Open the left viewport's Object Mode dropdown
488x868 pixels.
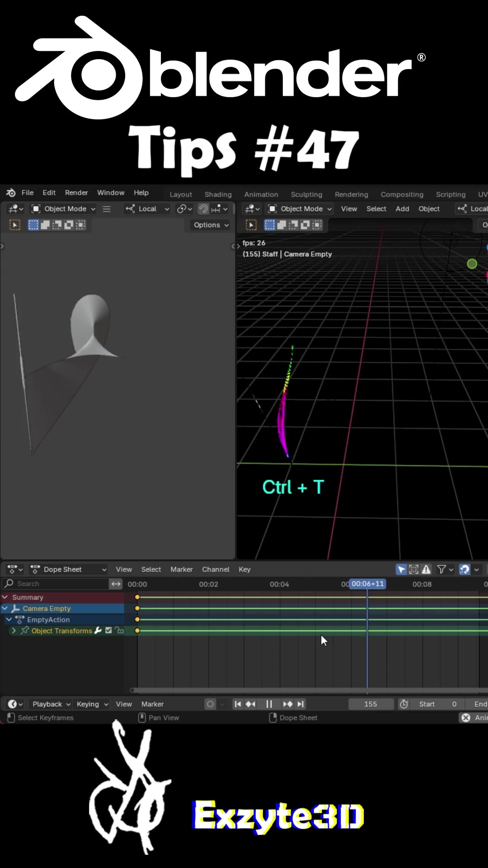pyautogui.click(x=63, y=208)
